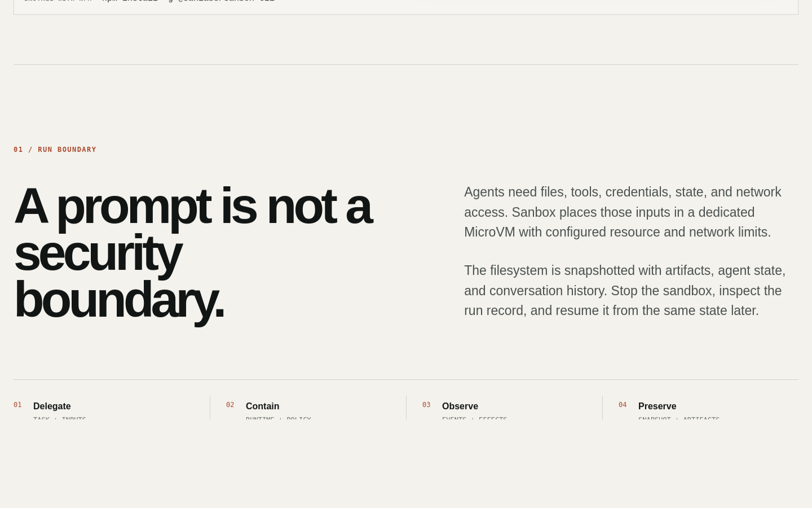
Task: Click the EVENTS + EFFECTS subtitle
Action: (x=475, y=418)
